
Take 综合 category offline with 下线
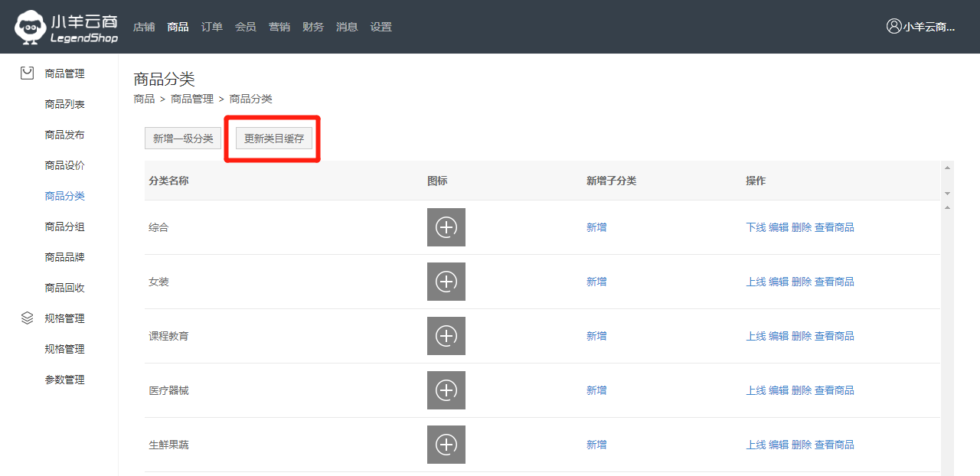coord(756,227)
